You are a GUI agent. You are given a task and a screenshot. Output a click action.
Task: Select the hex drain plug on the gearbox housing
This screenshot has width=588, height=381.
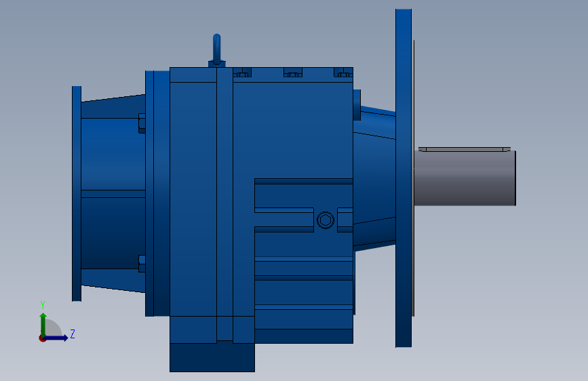pos(326,220)
